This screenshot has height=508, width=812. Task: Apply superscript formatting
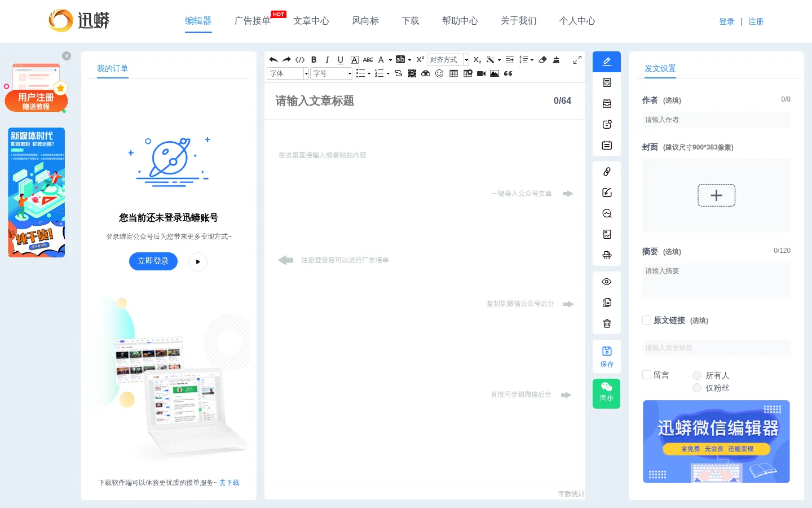[x=420, y=60]
